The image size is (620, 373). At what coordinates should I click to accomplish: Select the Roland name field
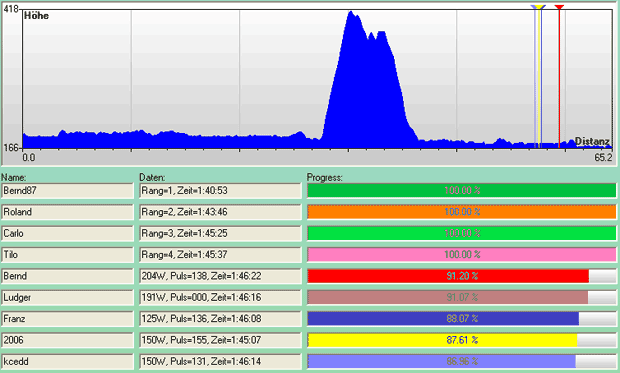point(68,212)
